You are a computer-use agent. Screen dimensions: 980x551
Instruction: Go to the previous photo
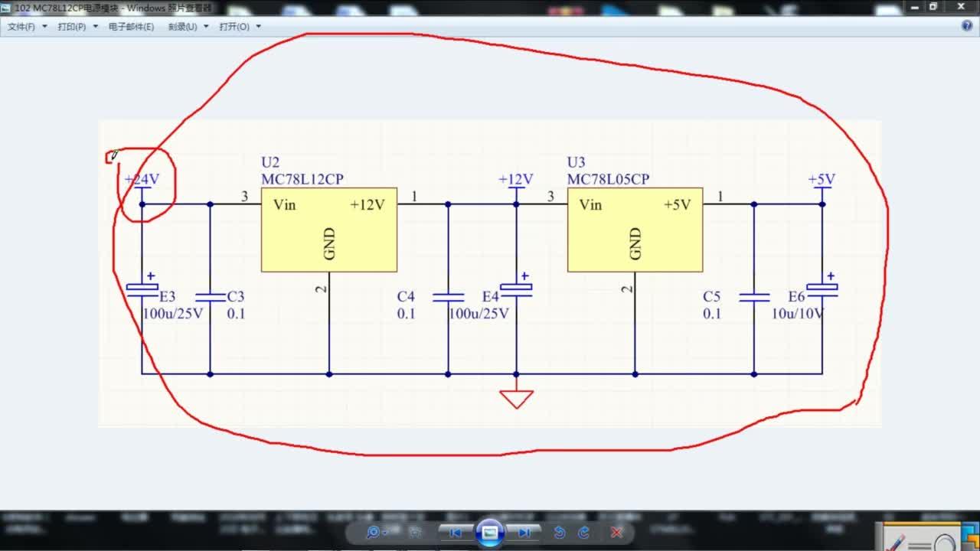pos(455,533)
